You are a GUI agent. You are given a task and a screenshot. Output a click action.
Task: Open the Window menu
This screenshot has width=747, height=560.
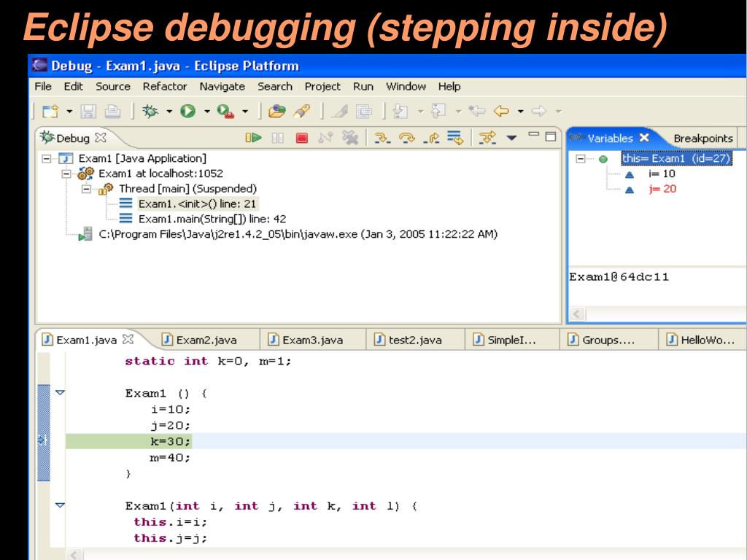406,87
